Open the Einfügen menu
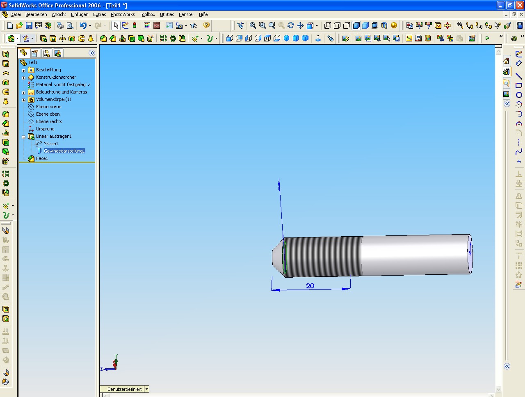 (80, 14)
